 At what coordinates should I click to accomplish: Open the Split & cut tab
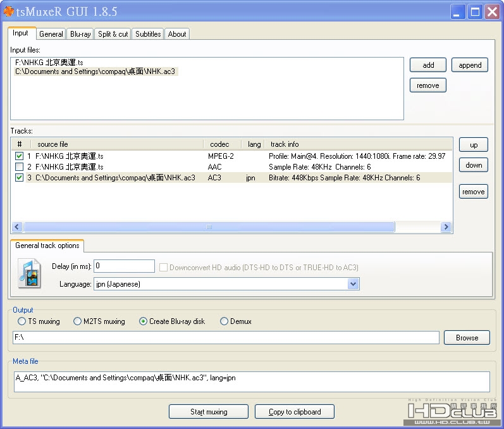[x=113, y=34]
